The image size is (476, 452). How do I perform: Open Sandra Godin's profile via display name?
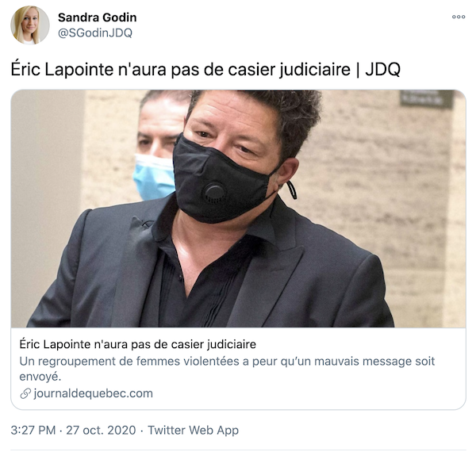[x=97, y=17]
